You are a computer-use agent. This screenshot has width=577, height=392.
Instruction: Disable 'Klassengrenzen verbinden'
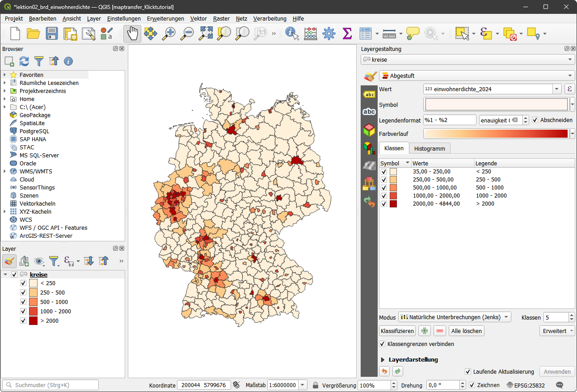[383, 344]
